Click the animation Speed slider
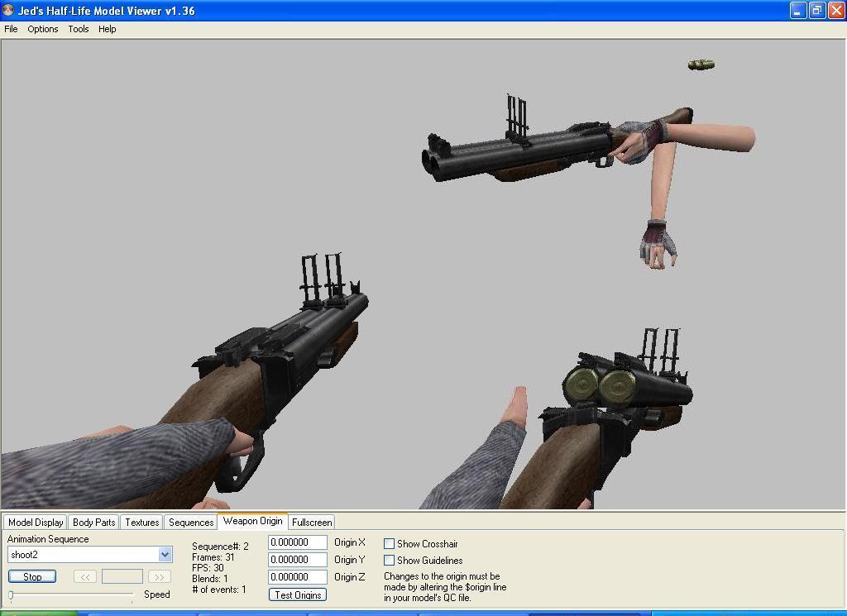 71,595
